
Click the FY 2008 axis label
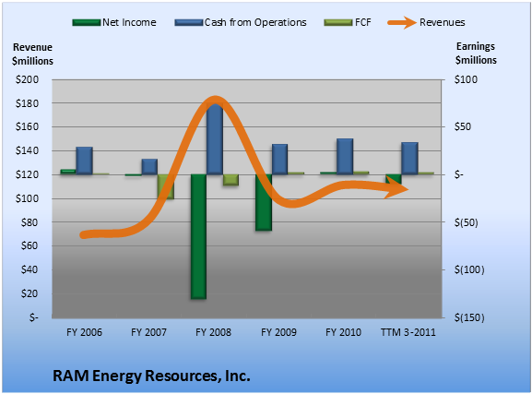[x=213, y=332]
